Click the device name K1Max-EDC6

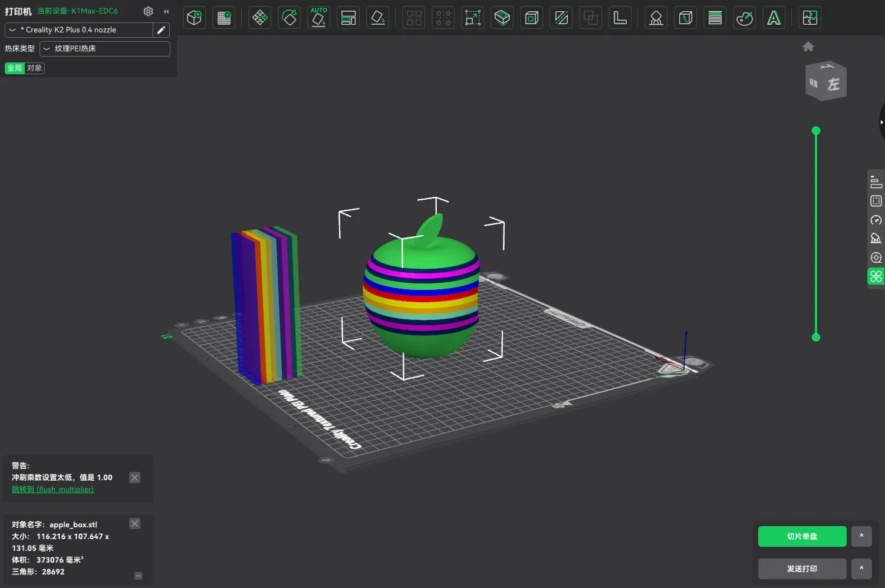[94, 11]
